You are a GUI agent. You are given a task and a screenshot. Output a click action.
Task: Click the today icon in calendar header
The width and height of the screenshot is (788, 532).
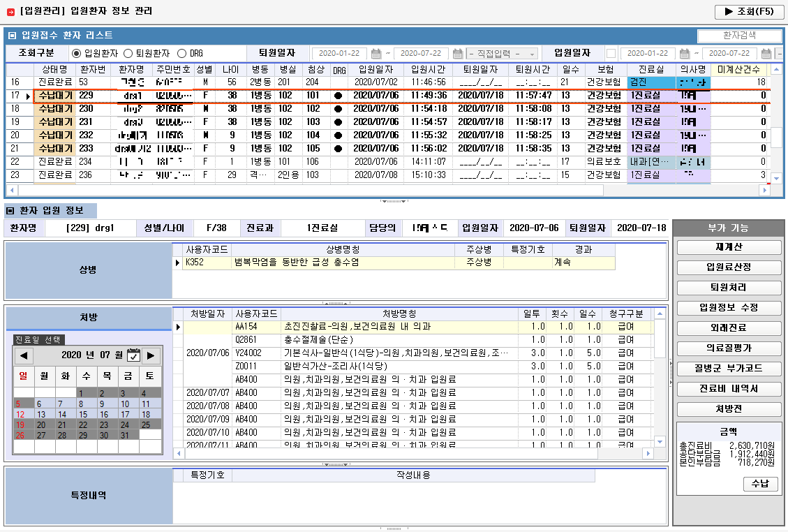[133, 355]
